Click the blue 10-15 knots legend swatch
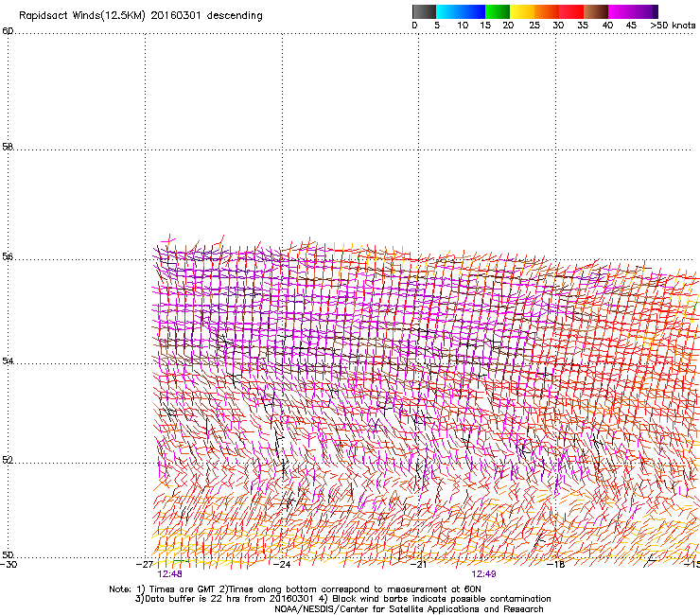Viewport: 700px width, 615px height. coord(473,11)
